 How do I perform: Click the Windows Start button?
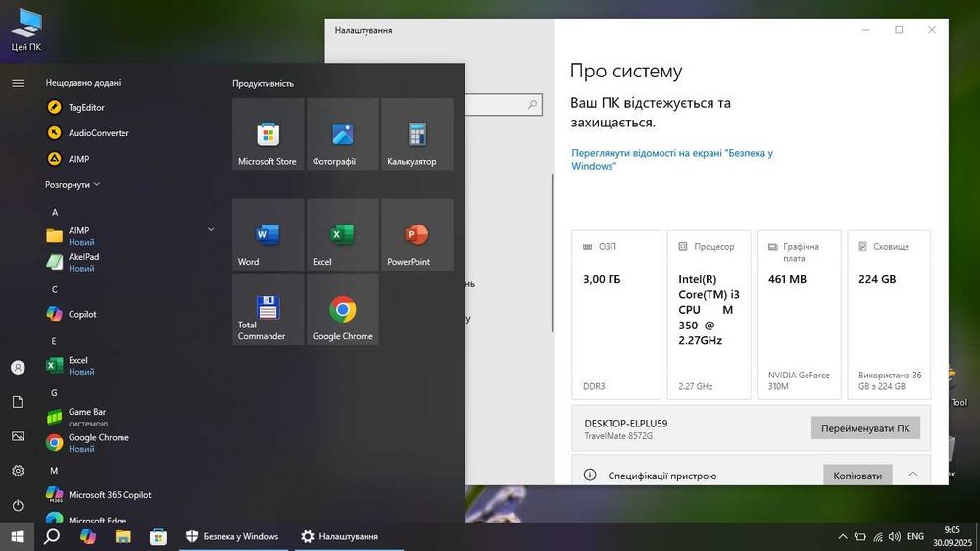click(17, 536)
